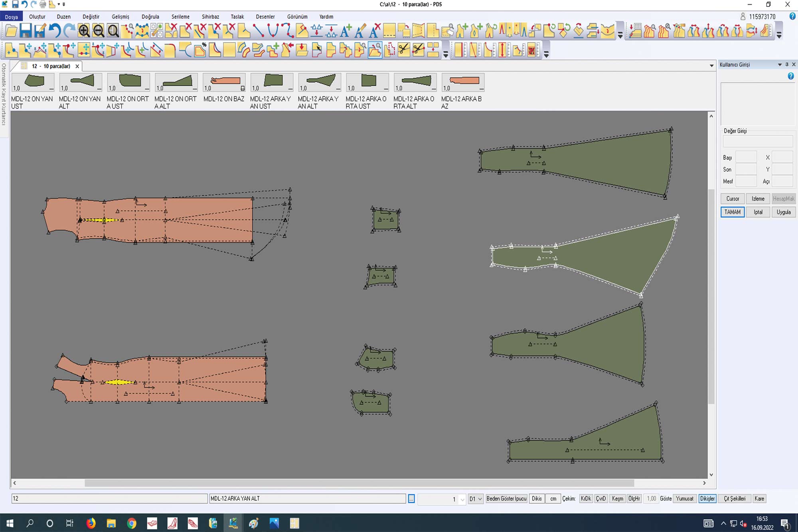The width and height of the screenshot is (798, 532).
Task: Click the Uygula button
Action: pos(783,212)
